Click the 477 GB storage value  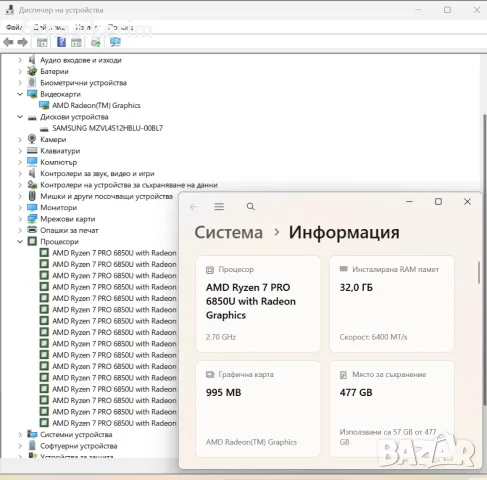pyautogui.click(x=356, y=392)
